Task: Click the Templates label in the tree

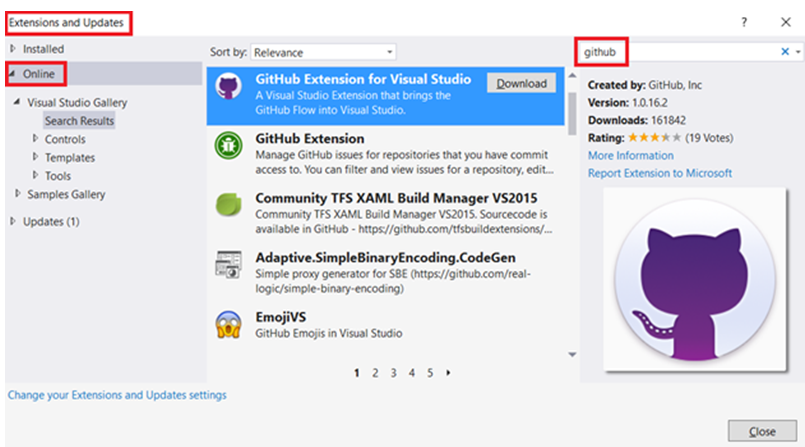Action: point(70,158)
